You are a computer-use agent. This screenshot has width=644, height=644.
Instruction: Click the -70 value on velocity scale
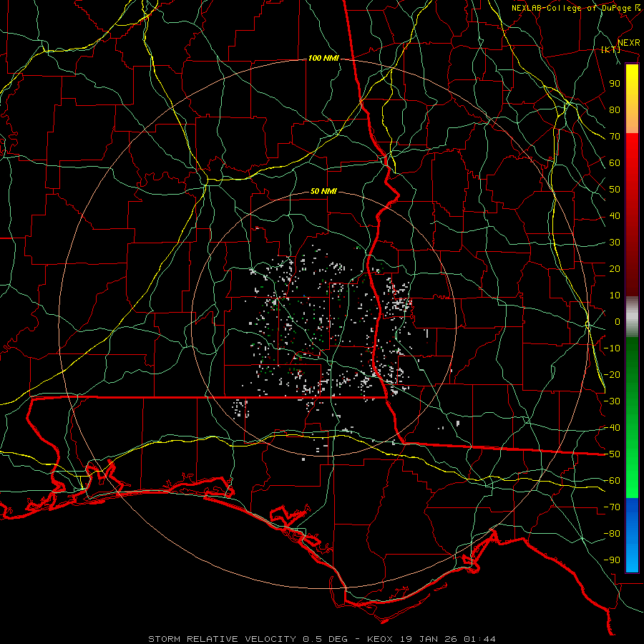click(612, 507)
